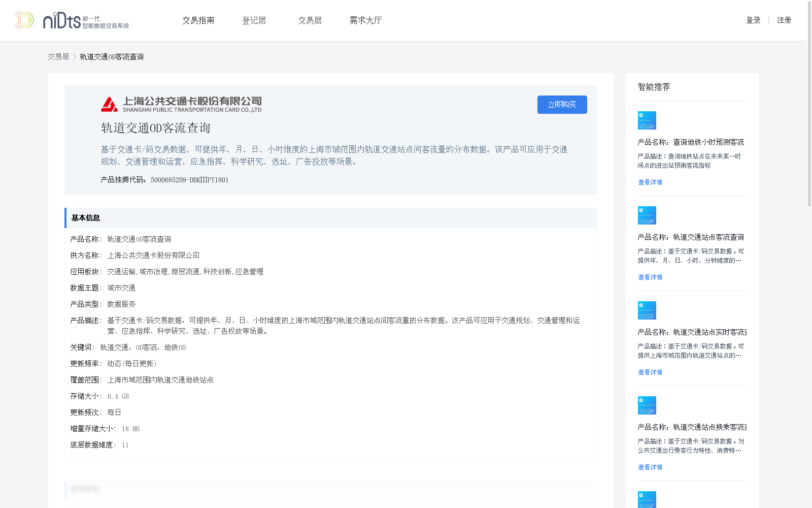The width and height of the screenshot is (812, 508).
Task: Click the product type value 数据服务
Action: pyautogui.click(x=121, y=304)
